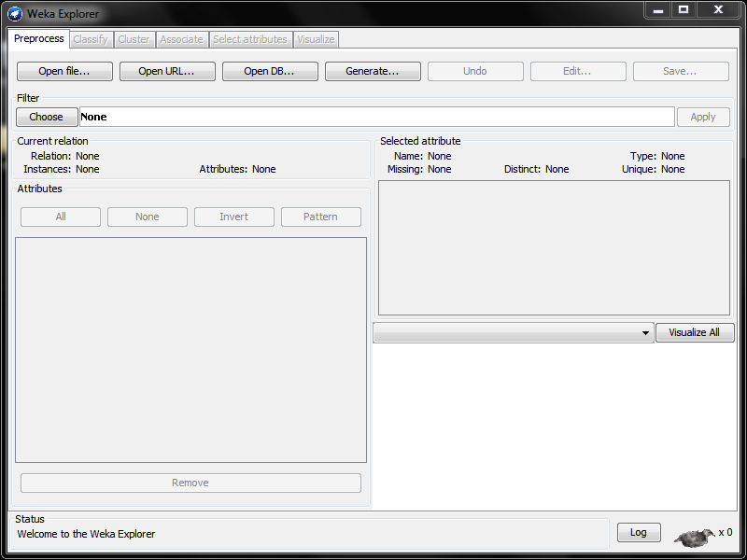Click the Pattern button

(320, 217)
